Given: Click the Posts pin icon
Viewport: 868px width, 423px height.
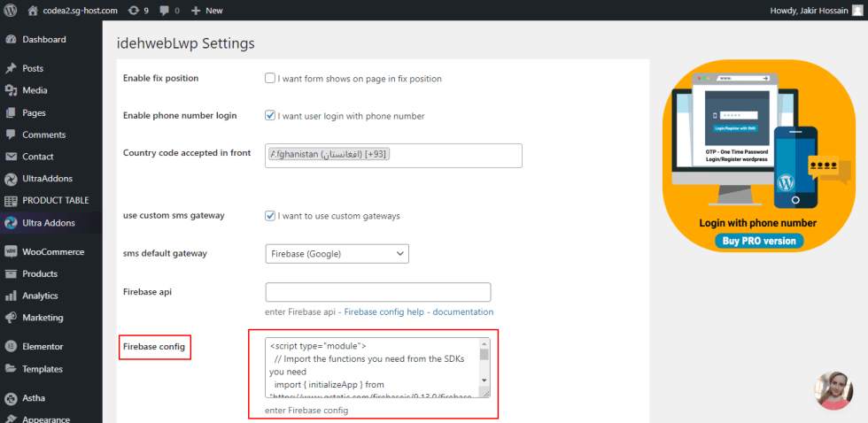Looking at the screenshot, I should coord(11,68).
